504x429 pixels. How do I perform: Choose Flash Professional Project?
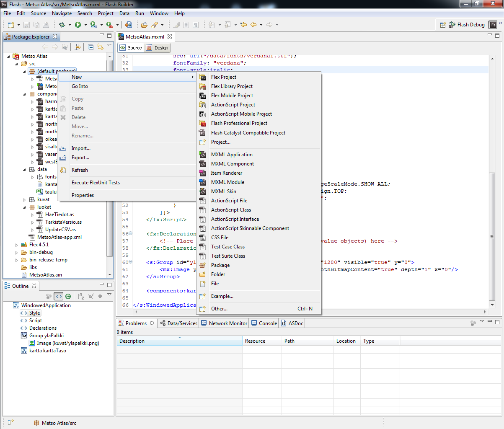click(x=258, y=123)
